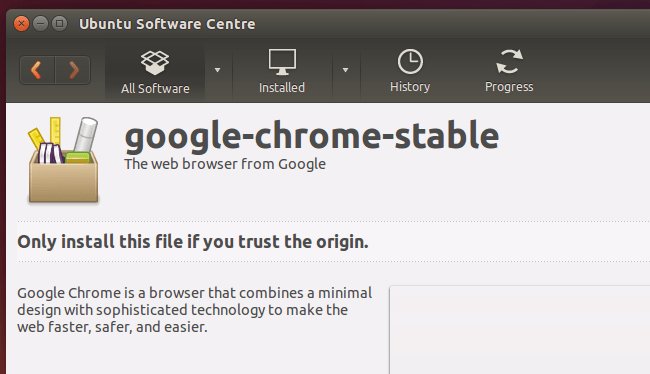Select the "Installed" text label
650x374 pixels.
click(282, 87)
